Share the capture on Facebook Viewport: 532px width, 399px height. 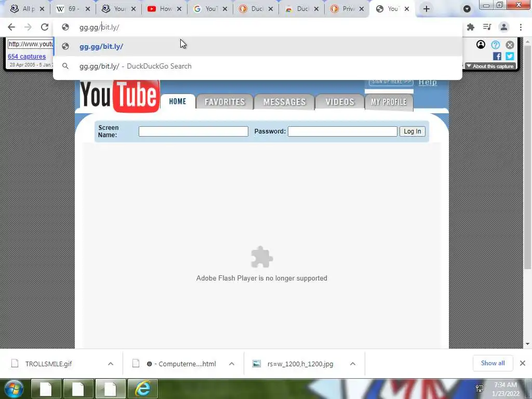pyautogui.click(x=497, y=56)
